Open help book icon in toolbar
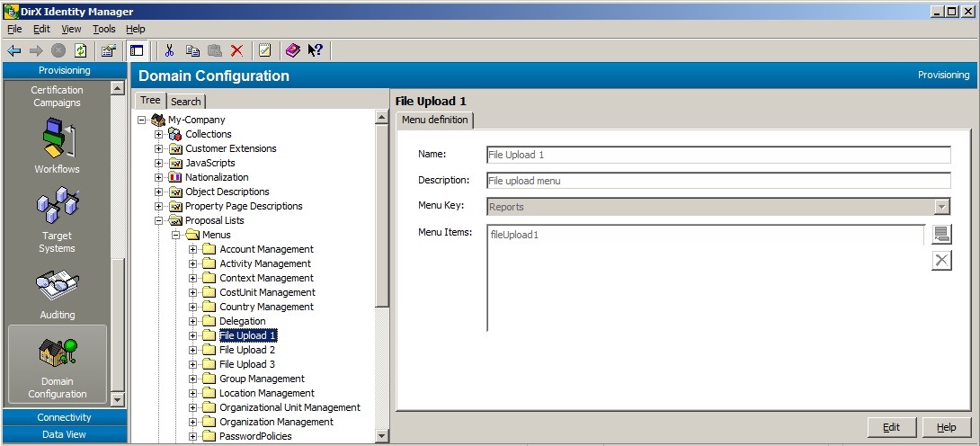Viewport: 980px width, 446px height. pos(292,50)
